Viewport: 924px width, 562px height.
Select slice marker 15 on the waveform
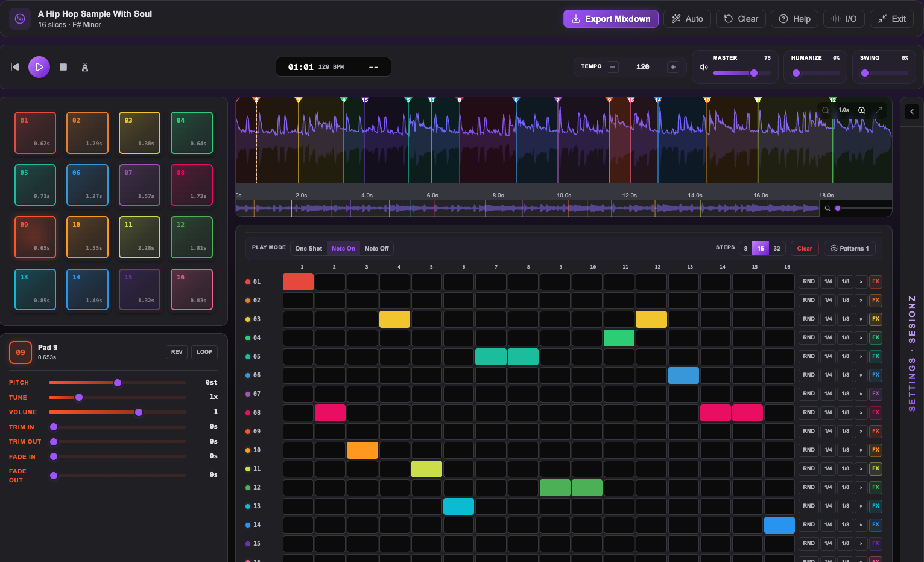[365, 100]
